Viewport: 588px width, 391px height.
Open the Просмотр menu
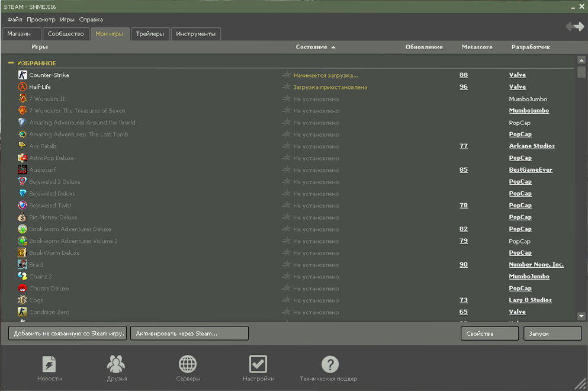[41, 20]
